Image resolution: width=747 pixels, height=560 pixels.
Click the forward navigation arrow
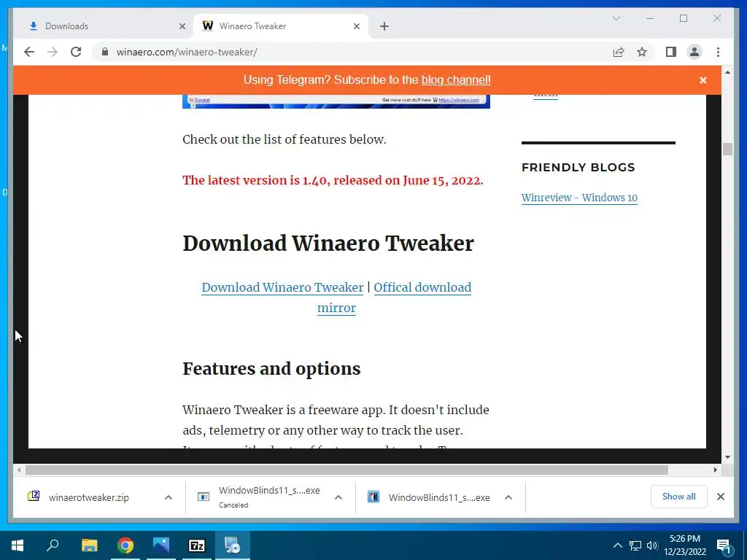53,52
